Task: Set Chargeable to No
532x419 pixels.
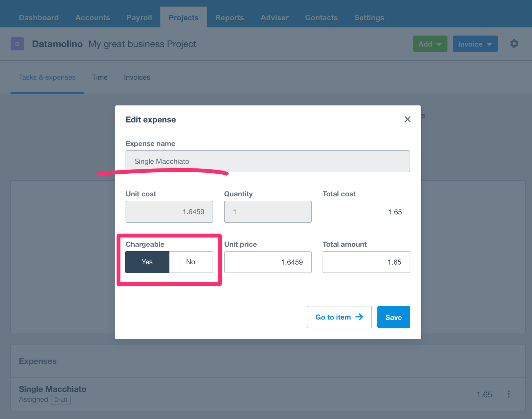Action: click(191, 262)
